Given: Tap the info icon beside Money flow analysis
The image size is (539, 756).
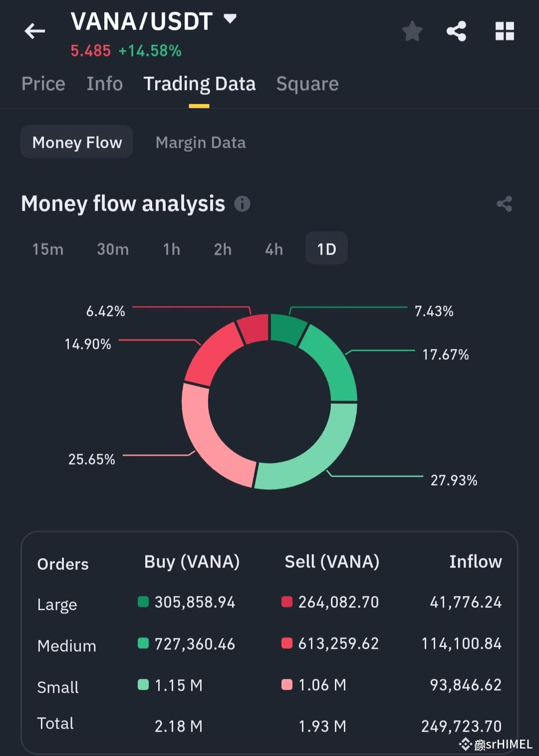Looking at the screenshot, I should pyautogui.click(x=243, y=204).
